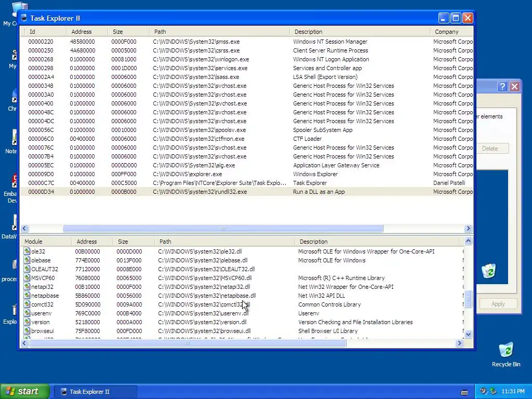Click 'Shell Browser UI Library' description cell

pyautogui.click(x=328, y=331)
